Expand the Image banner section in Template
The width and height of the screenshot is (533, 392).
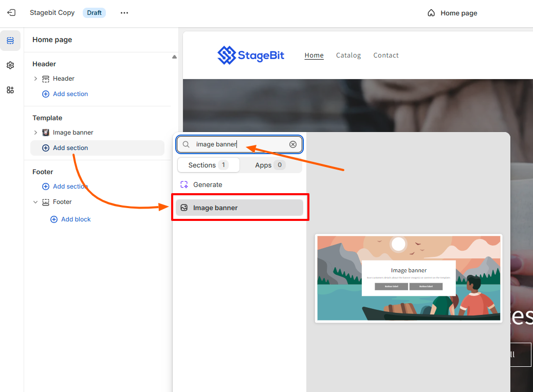pyautogui.click(x=35, y=133)
